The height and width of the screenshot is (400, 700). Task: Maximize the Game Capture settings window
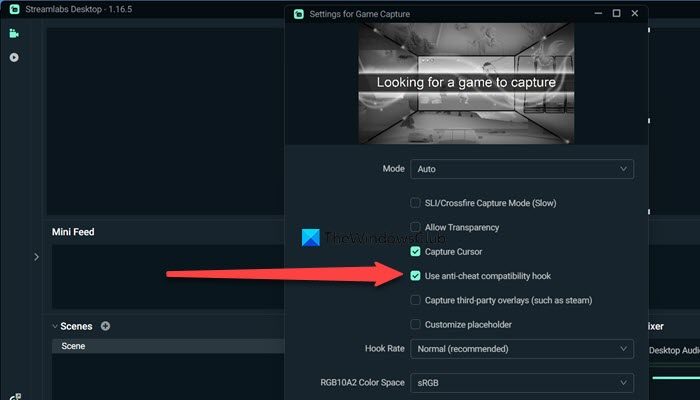coord(617,13)
